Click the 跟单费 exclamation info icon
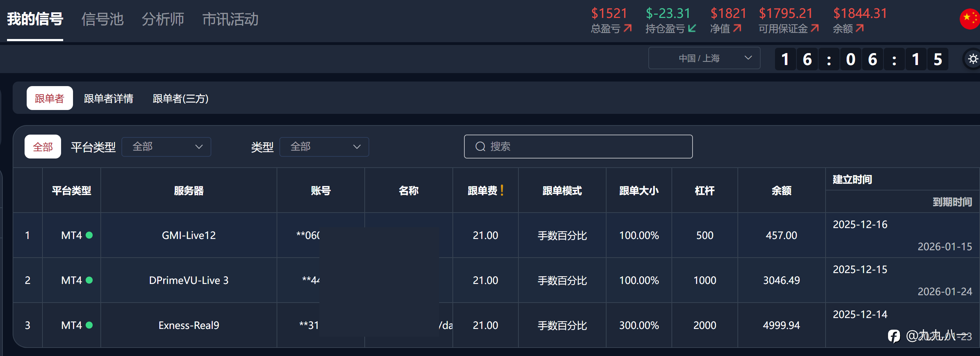 tap(502, 190)
